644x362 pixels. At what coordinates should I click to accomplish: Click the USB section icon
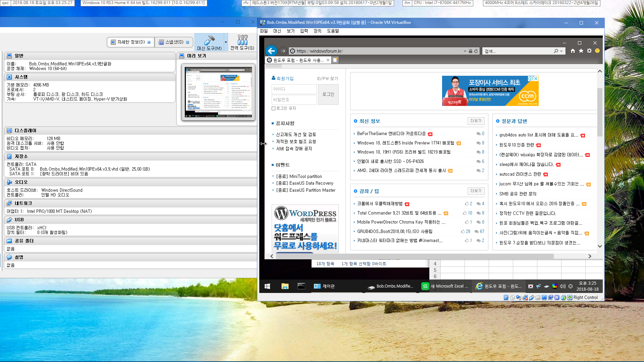click(9, 220)
